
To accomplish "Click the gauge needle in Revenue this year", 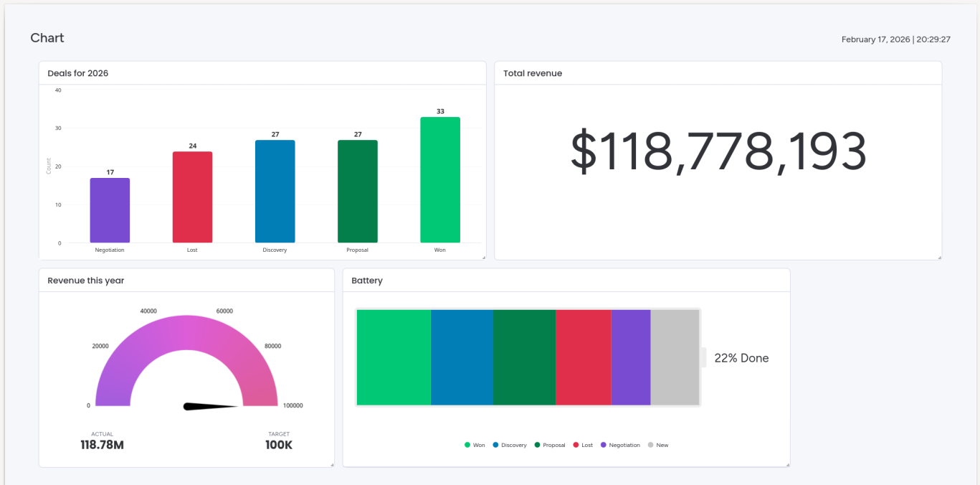I will [x=208, y=404].
